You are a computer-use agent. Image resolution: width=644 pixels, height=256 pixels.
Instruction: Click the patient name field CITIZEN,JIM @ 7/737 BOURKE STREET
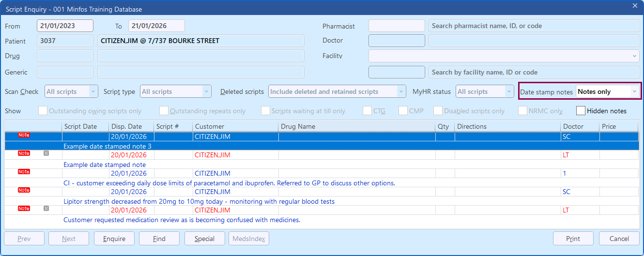[201, 41]
